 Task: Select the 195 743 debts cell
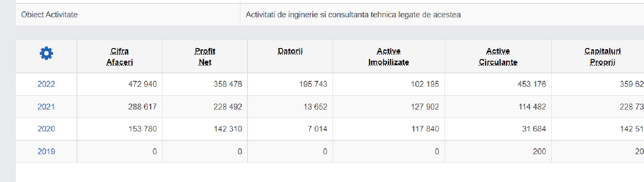[x=290, y=84]
